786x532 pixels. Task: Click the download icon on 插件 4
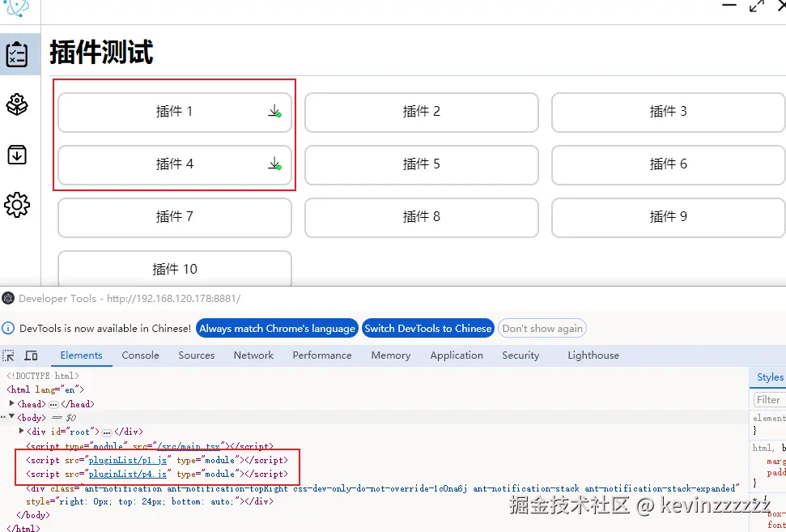274,164
